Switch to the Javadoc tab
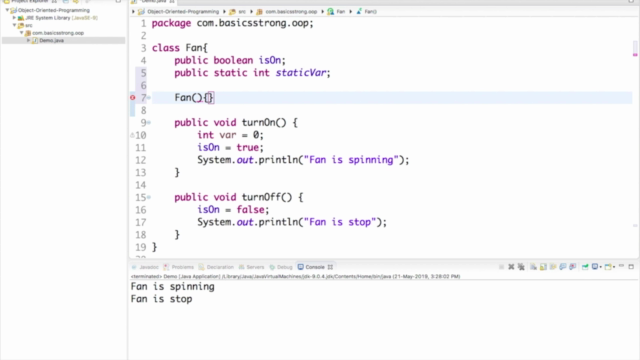 pos(145,267)
